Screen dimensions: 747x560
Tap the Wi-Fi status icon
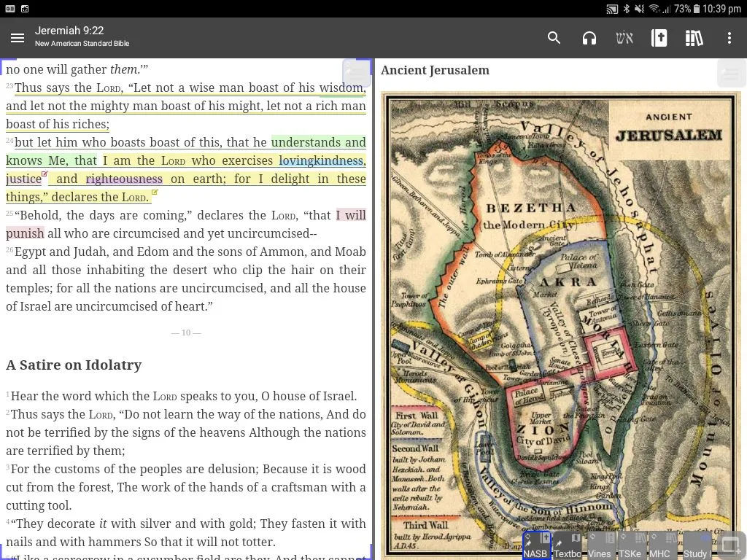point(654,9)
